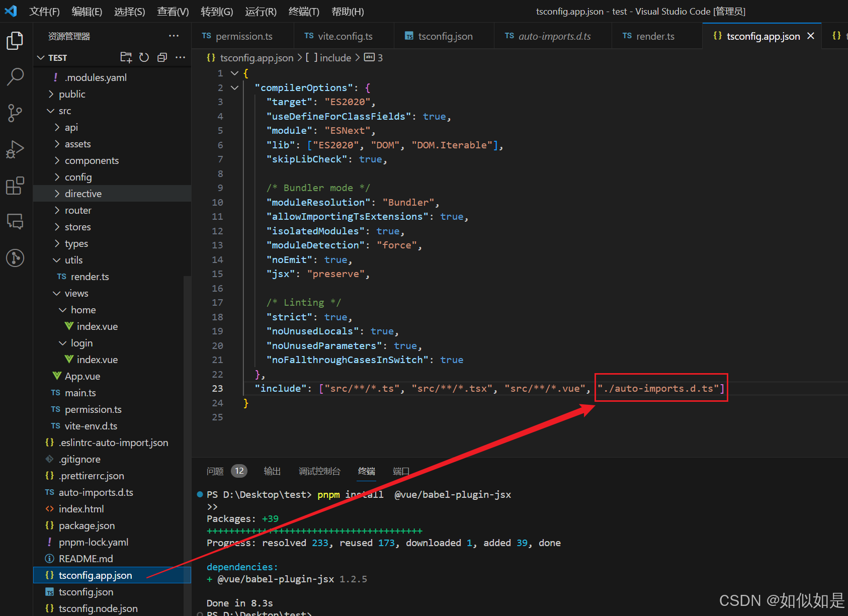The image size is (848, 616).
Task: Switch to permission.ts editor tab
Action: [x=243, y=36]
